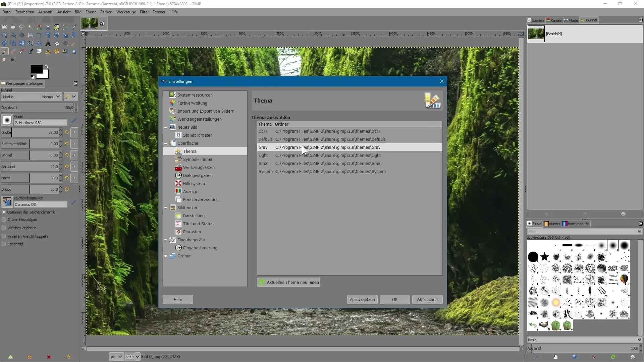644x362 pixels.
Task: Open the Filter menu
Action: pos(144,12)
